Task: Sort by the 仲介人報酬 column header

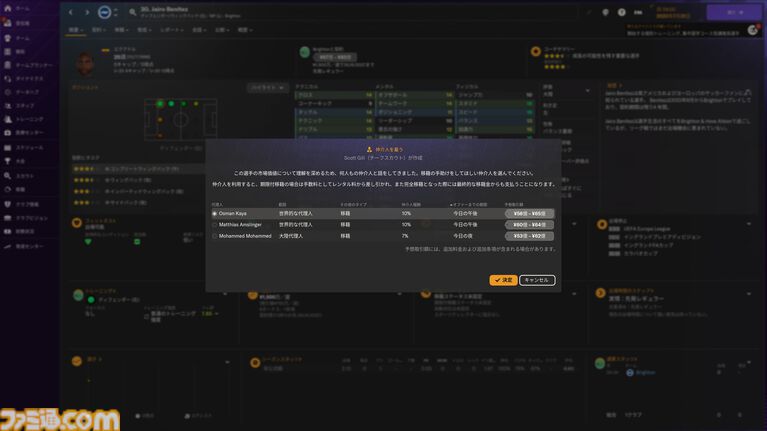Action: (x=410, y=204)
